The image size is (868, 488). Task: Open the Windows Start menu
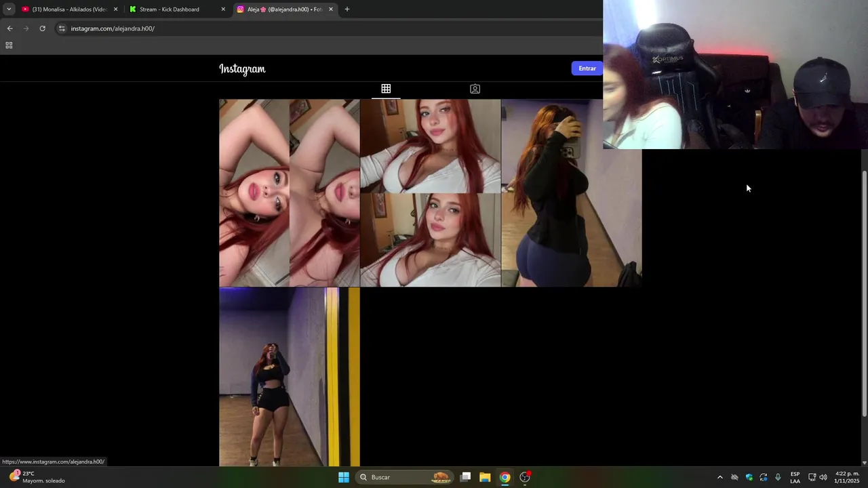344,477
